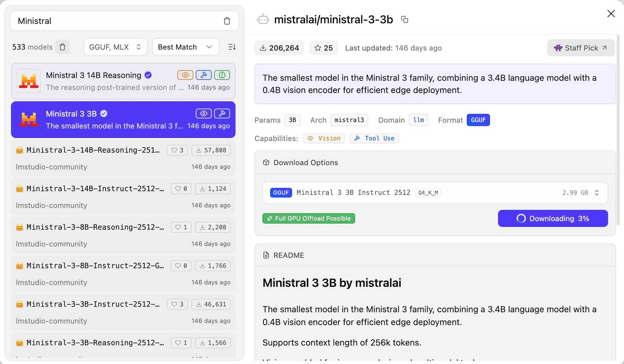Screen dimensions: 624x364
Task: Open the Best Match sorting dropdown
Action: [x=185, y=47]
